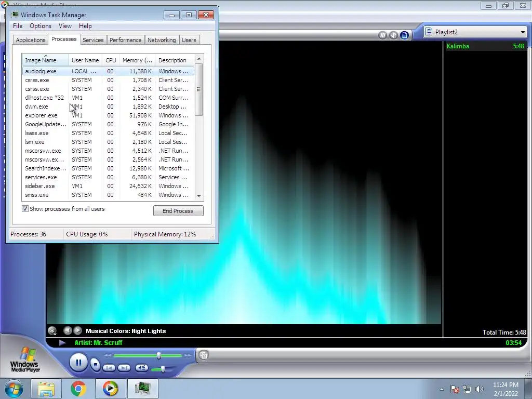
Task: Sort processes by Image Name column
Action: [x=46, y=60]
